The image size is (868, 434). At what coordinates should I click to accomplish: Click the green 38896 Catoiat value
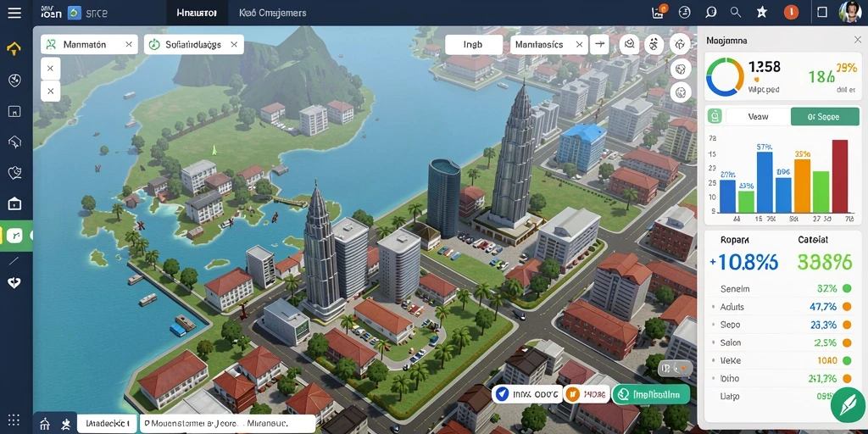(824, 261)
